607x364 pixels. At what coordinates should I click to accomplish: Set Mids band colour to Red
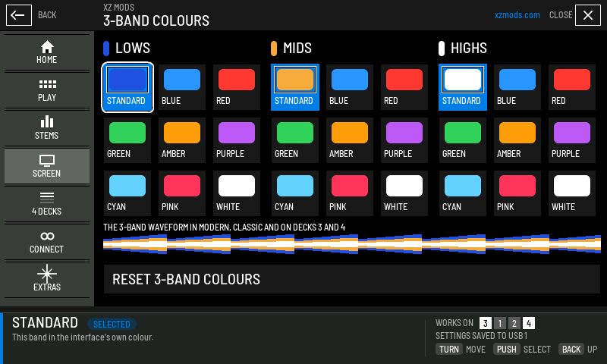(x=404, y=87)
